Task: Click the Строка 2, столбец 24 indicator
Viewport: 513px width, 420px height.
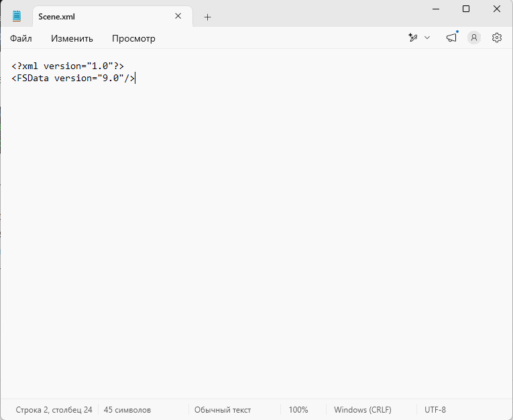Action: pos(54,409)
